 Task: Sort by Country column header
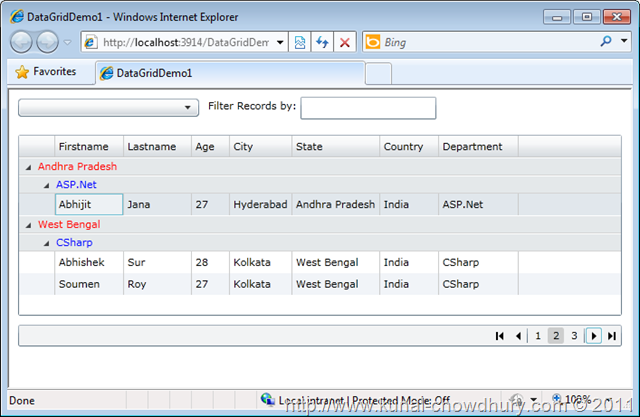tap(409, 146)
